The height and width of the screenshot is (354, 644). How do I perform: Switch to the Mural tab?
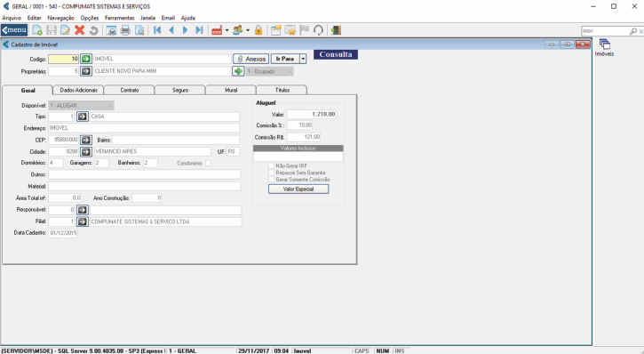pos(231,90)
